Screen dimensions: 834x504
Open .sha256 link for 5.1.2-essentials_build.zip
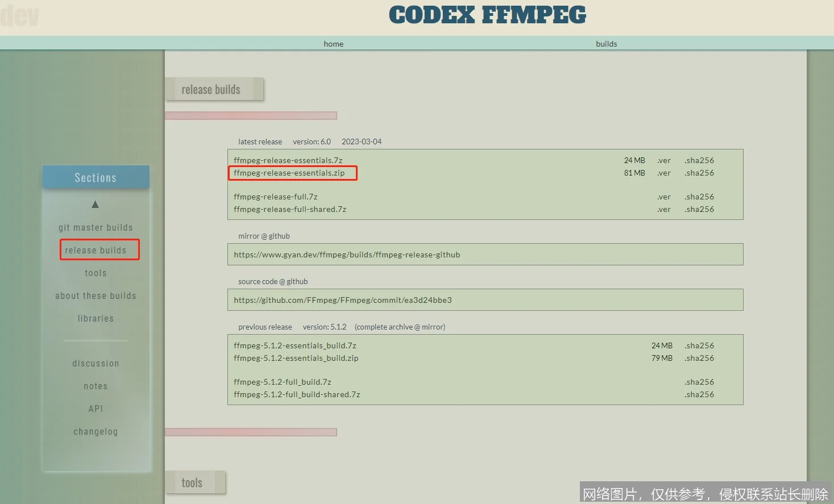tap(699, 358)
